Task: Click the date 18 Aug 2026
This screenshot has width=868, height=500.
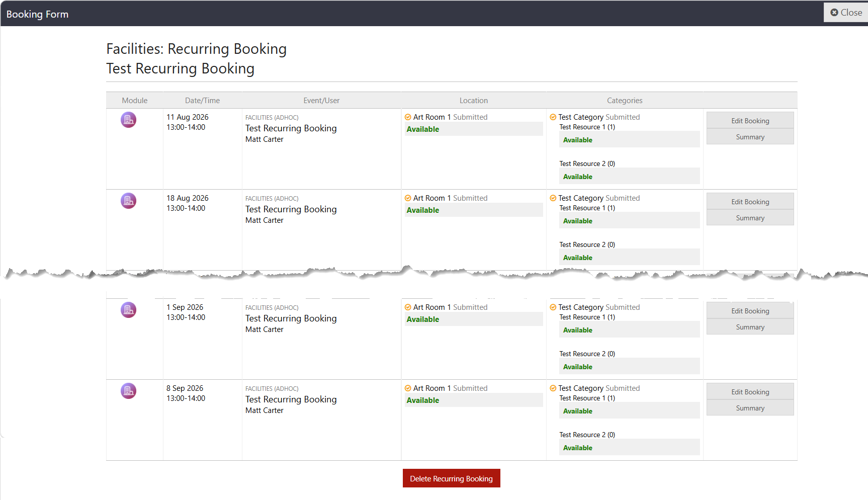Action: tap(188, 198)
